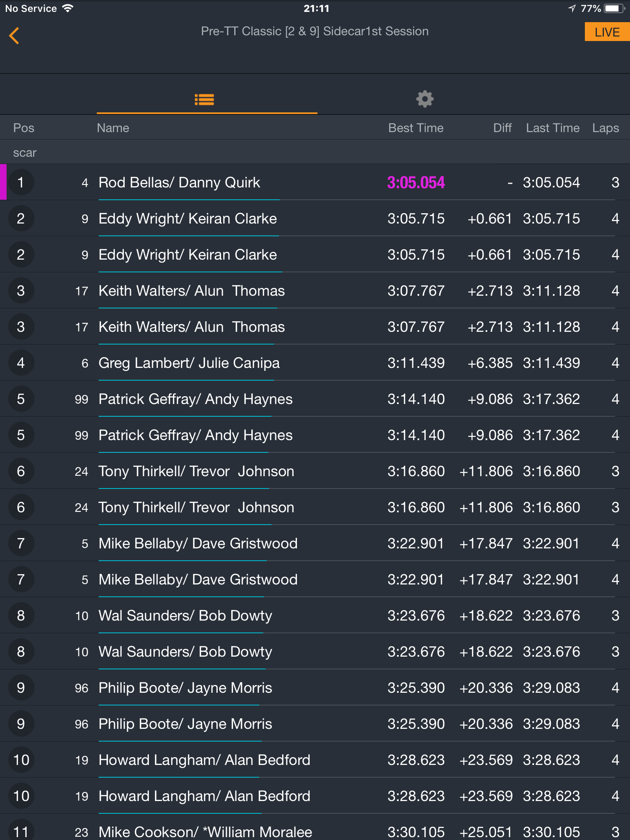Tap the battery indicator icon
Viewport: 630px width, 840px height.
tap(614, 9)
